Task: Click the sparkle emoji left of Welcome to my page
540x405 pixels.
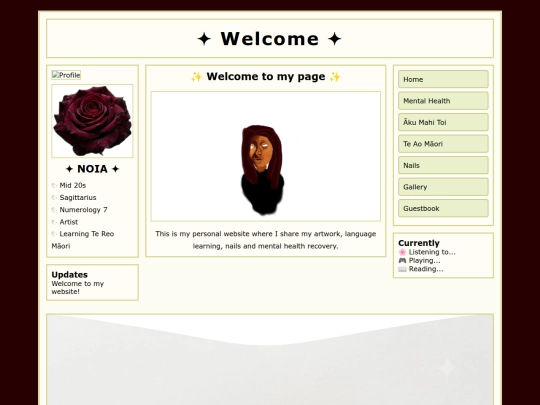Action: pyautogui.click(x=196, y=76)
